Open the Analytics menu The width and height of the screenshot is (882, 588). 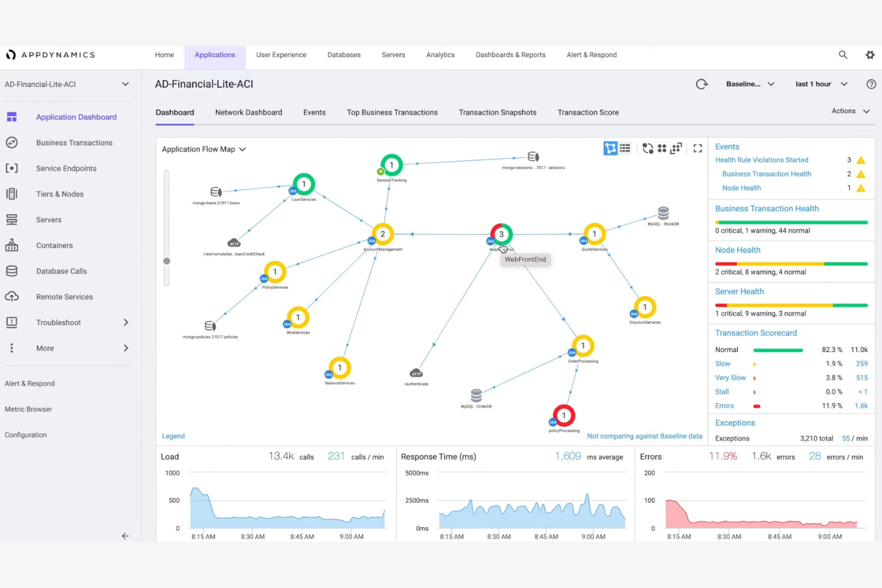(x=440, y=55)
